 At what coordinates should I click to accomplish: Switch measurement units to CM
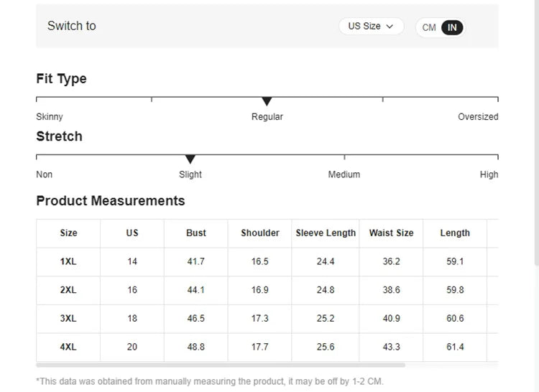click(428, 27)
